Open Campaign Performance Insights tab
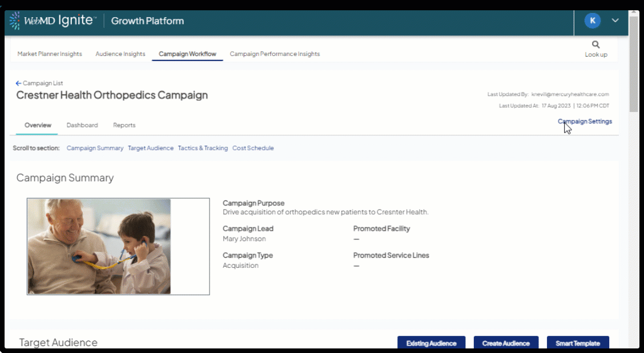 tap(275, 54)
